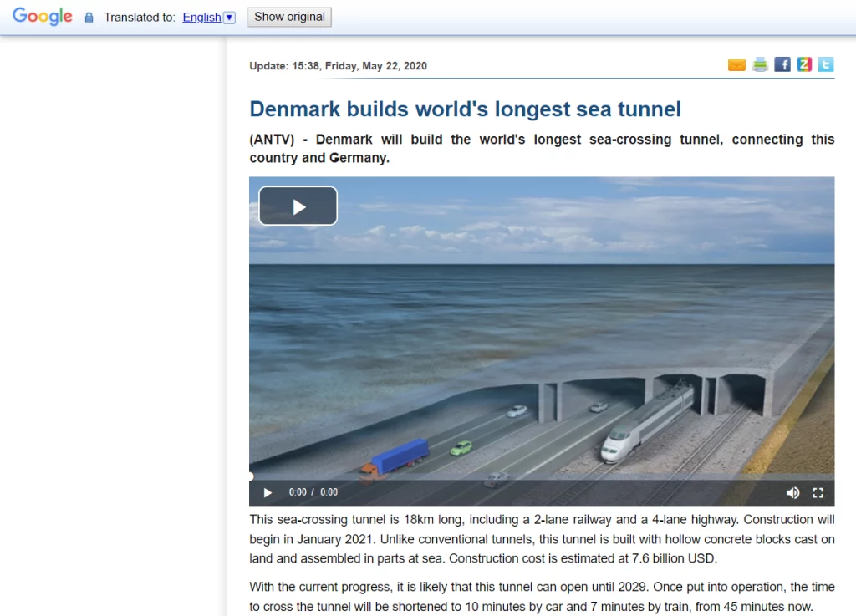The image size is (856, 616).
Task: Click the headline about Denmark's sea tunnel
Action: coord(465,109)
